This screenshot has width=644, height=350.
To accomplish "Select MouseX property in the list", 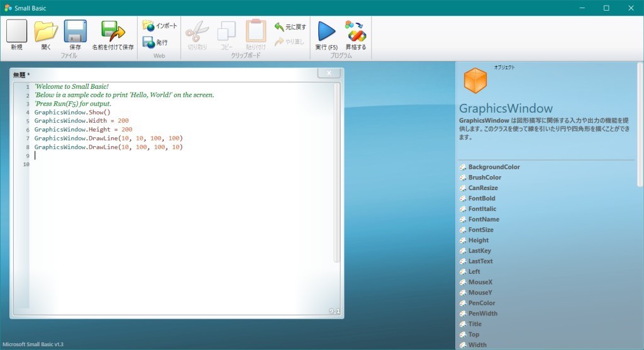I will click(x=480, y=282).
